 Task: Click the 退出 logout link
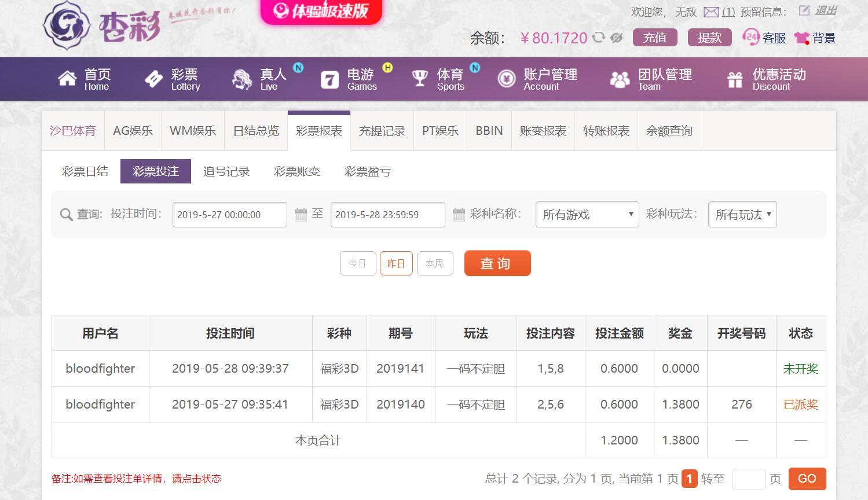click(x=826, y=10)
